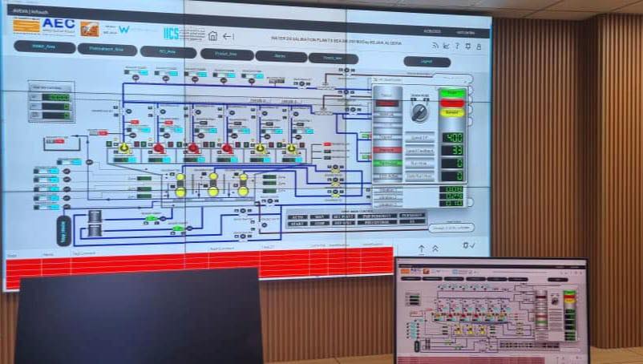Click the Home icon in header

(x=212, y=35)
